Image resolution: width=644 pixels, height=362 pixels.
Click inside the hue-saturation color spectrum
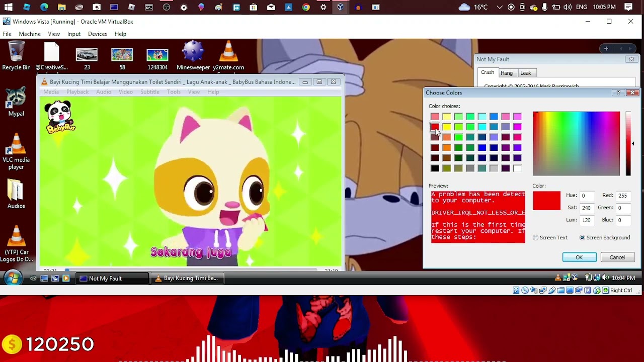point(576,144)
